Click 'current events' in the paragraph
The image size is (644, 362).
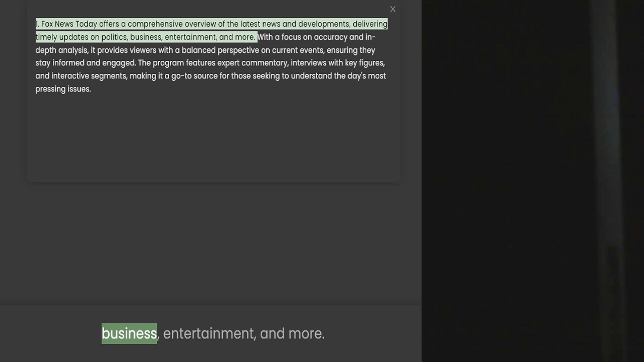pyautogui.click(x=297, y=50)
